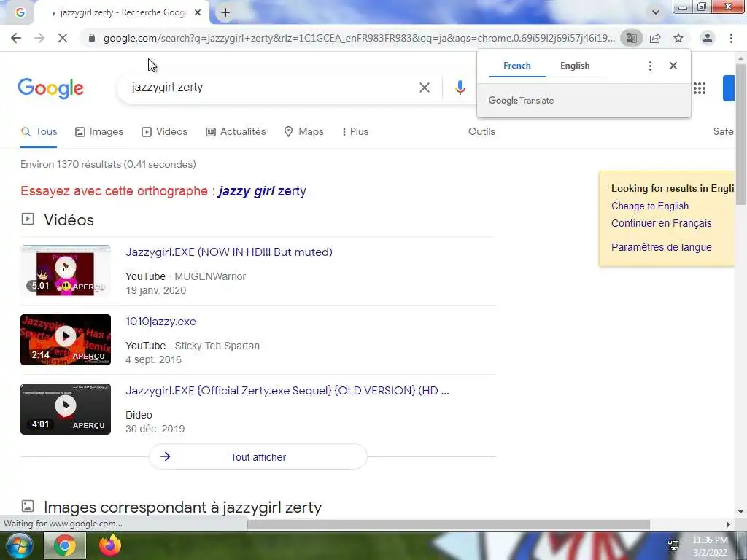Screen dimensions: 747x560
Task: Click the taskbar clock
Action: (710, 545)
